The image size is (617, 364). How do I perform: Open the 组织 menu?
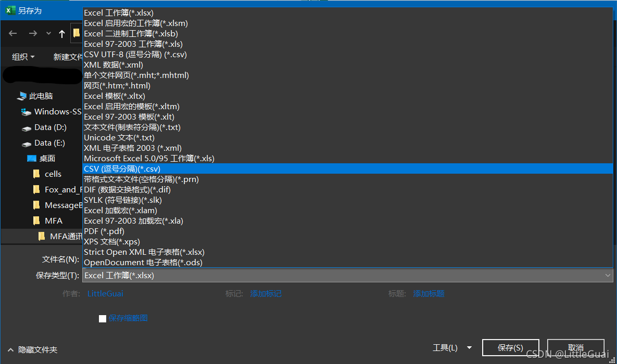[23, 57]
